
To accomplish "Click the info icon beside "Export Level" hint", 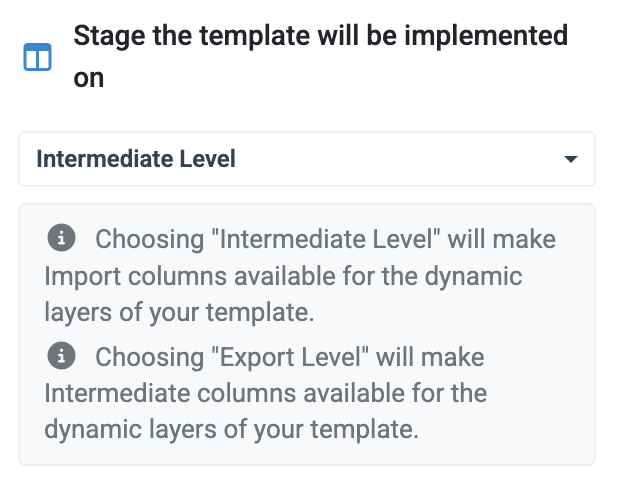I will (61, 356).
